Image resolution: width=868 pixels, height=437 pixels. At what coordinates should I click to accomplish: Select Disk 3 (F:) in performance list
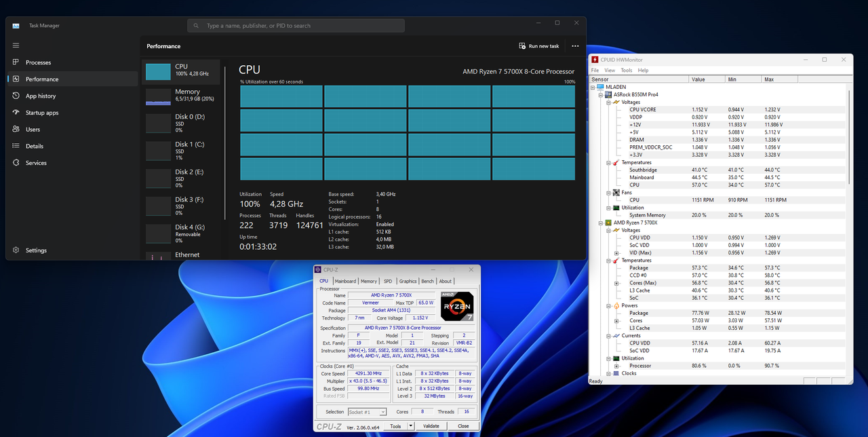coord(180,206)
